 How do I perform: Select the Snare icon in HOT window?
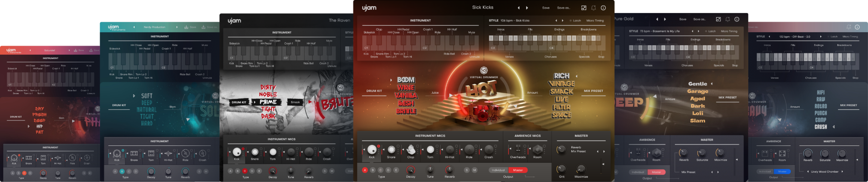click(391, 150)
